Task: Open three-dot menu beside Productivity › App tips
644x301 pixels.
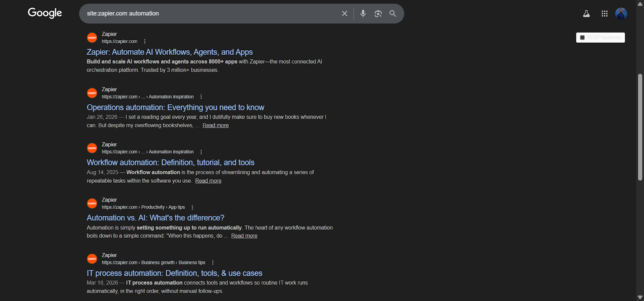Action: (192, 208)
